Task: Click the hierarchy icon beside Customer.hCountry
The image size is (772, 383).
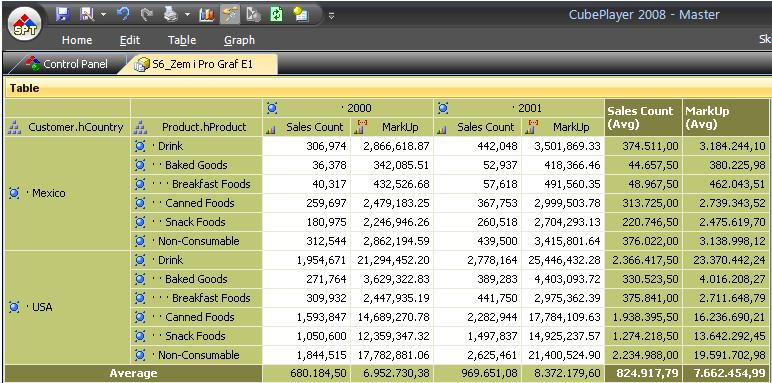Action: pos(15,128)
